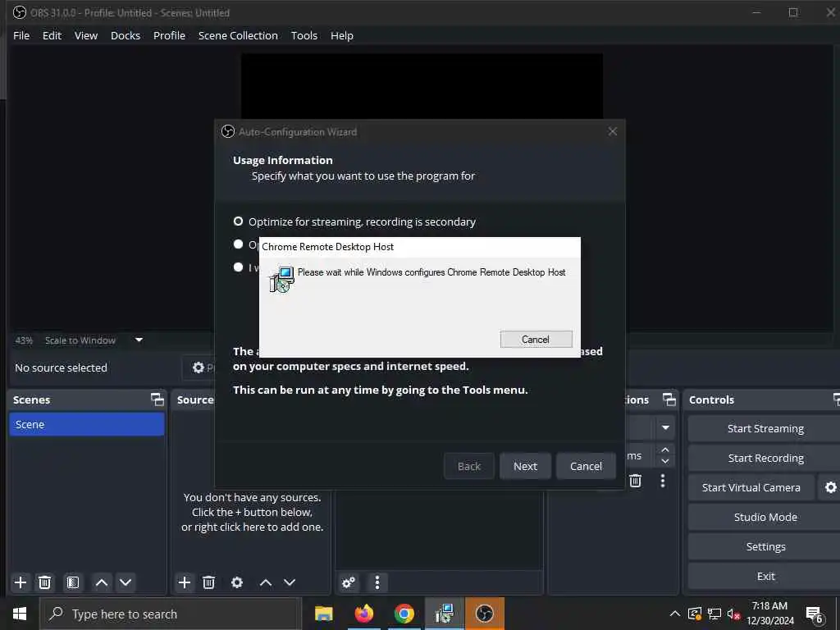This screenshot has height=630, width=840.
Task: Select the third usage radio option
Action: coord(239,267)
